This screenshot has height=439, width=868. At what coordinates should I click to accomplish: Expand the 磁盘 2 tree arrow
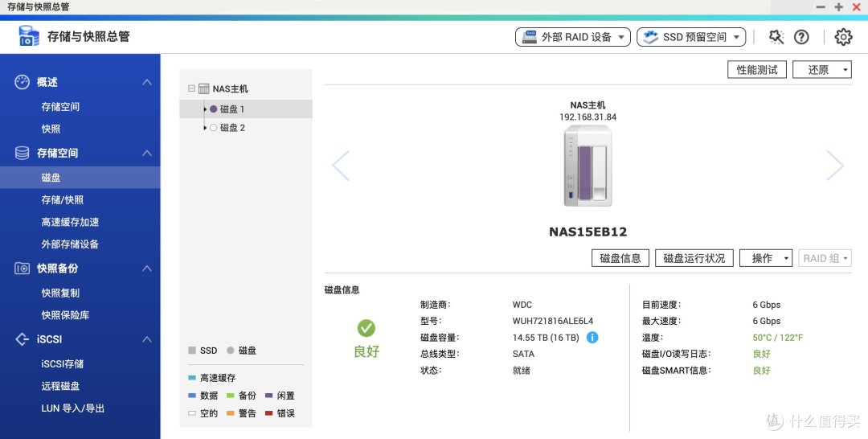tap(206, 128)
